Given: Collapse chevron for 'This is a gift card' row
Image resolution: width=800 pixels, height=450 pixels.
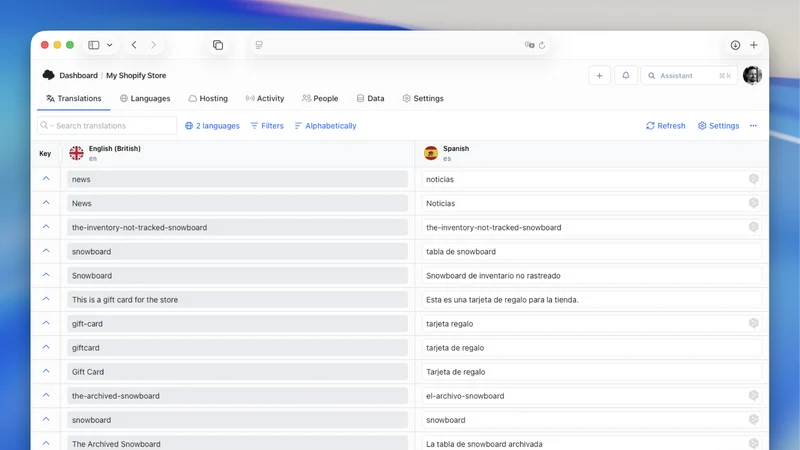Looking at the screenshot, I should [x=46, y=299].
